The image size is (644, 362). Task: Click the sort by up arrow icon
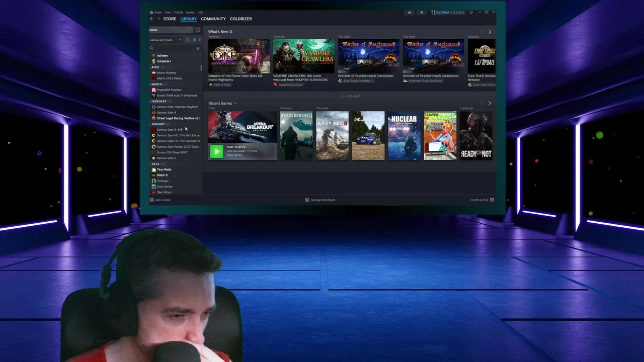point(187,40)
